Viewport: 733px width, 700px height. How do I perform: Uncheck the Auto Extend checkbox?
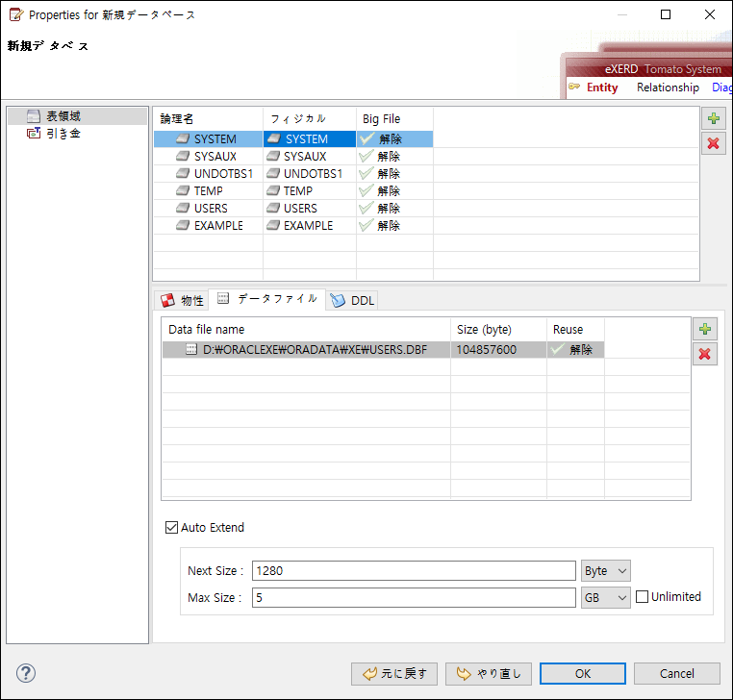click(x=171, y=528)
